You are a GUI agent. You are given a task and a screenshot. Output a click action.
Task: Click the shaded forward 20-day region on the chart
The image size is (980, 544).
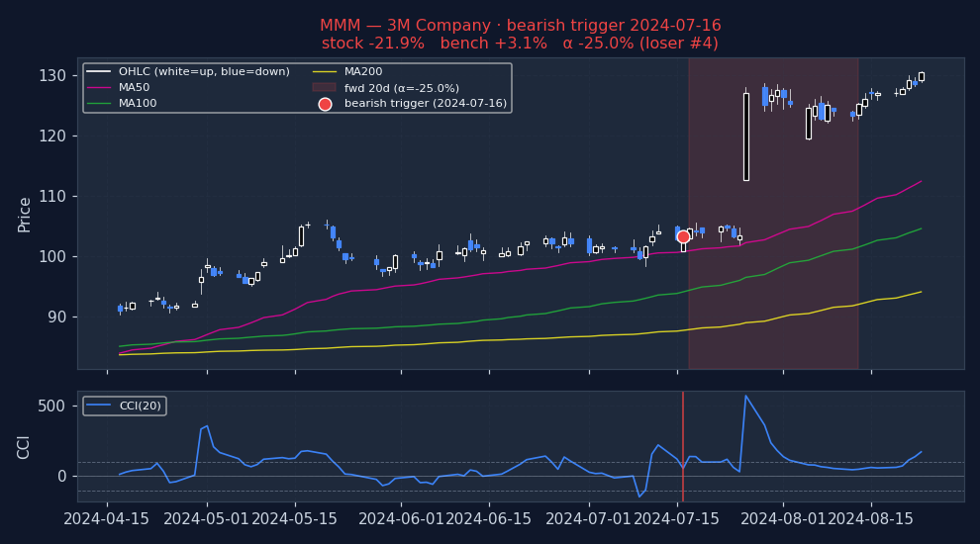[x=773, y=297]
